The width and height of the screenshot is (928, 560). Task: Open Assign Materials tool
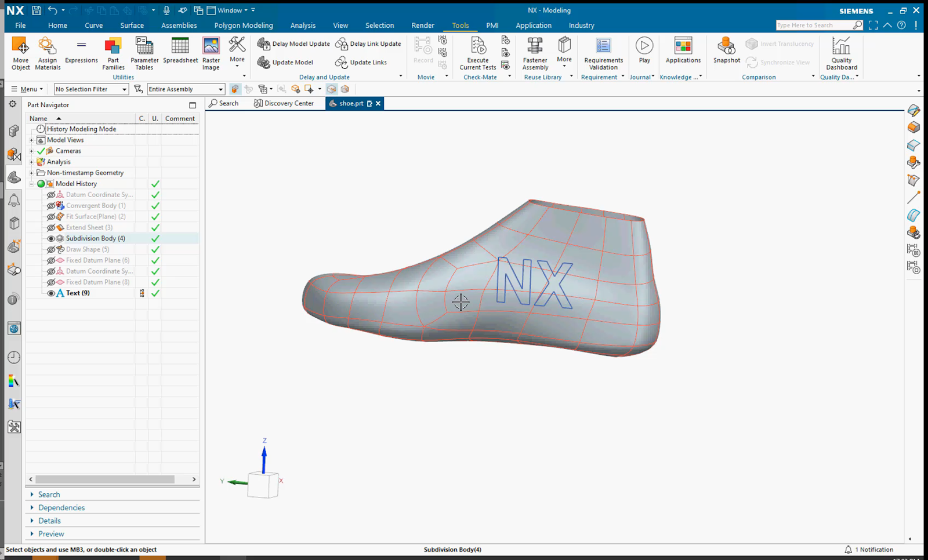point(48,53)
